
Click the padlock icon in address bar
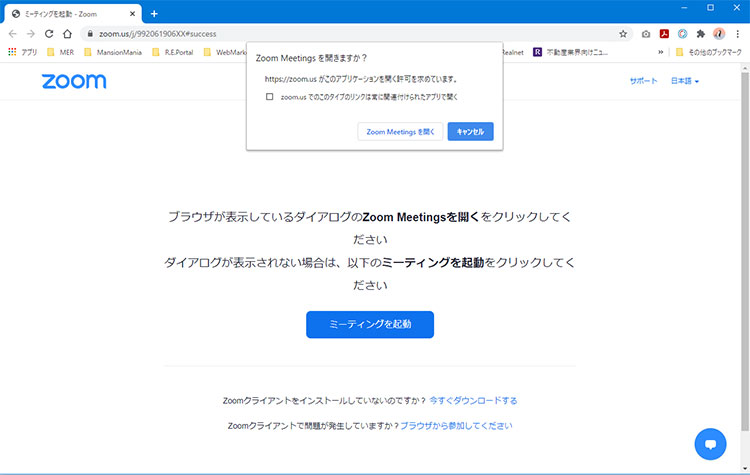90,34
